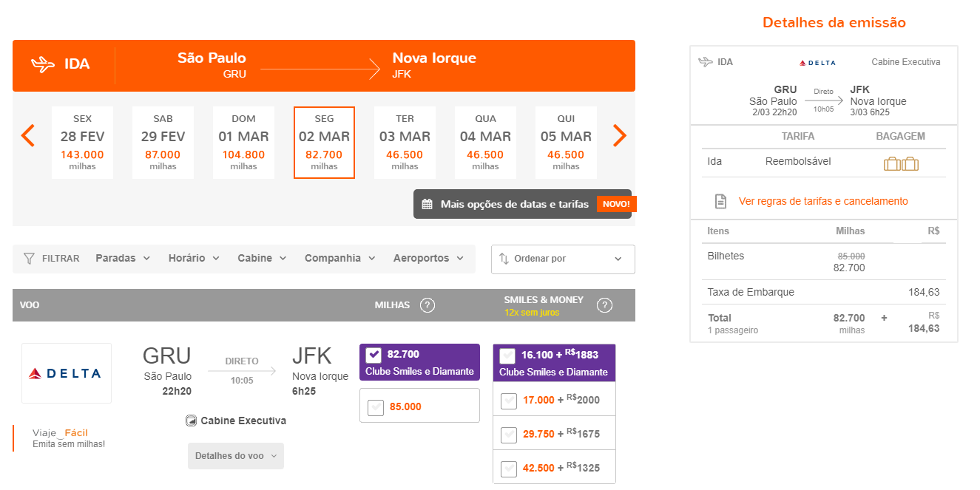Click the next dates right arrow
Image resolution: width=980 pixels, height=490 pixels.
(x=620, y=136)
